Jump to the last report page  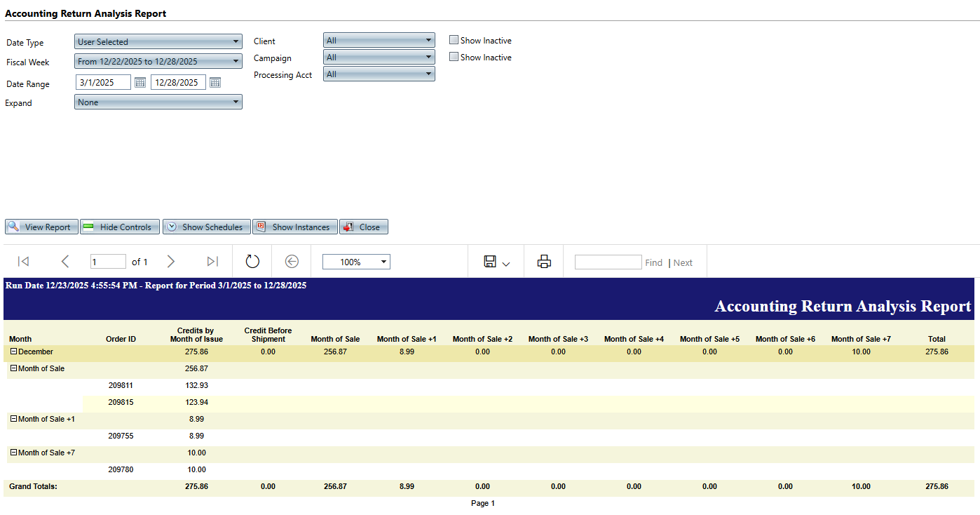point(212,262)
